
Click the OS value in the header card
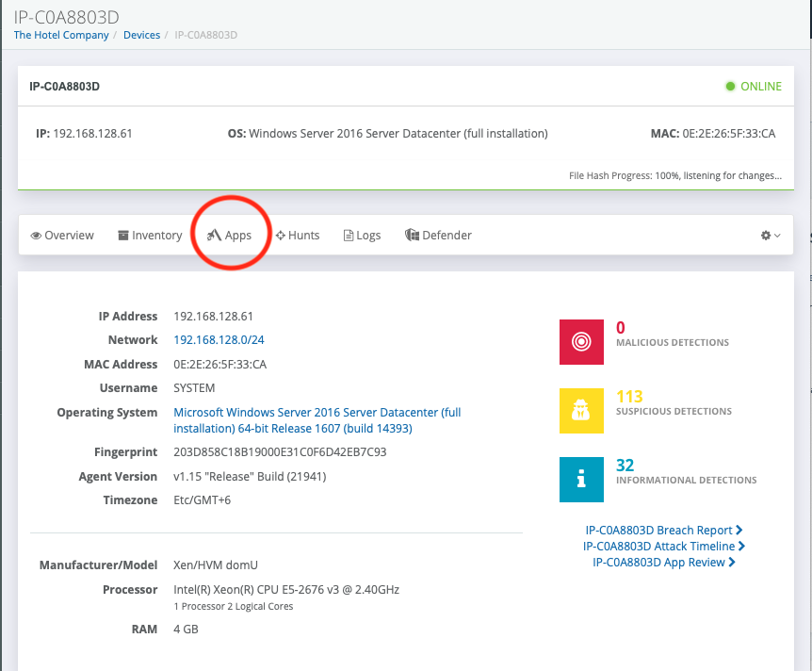[398, 134]
